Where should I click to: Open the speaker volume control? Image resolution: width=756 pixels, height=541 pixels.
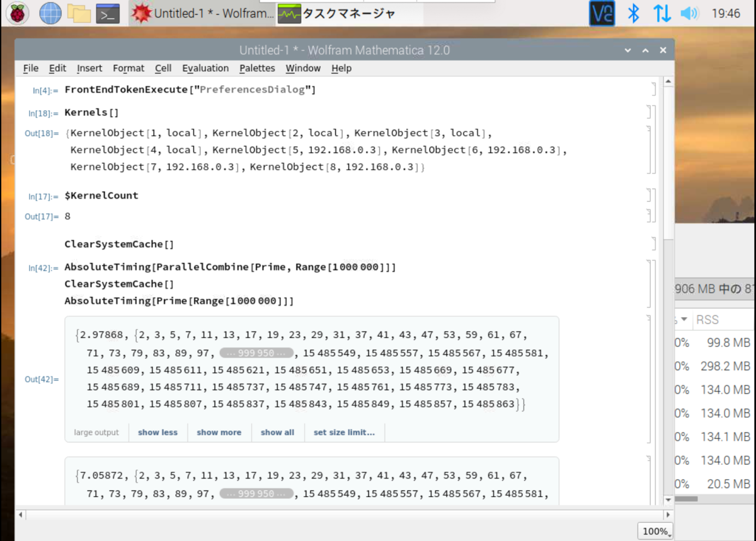(x=690, y=13)
